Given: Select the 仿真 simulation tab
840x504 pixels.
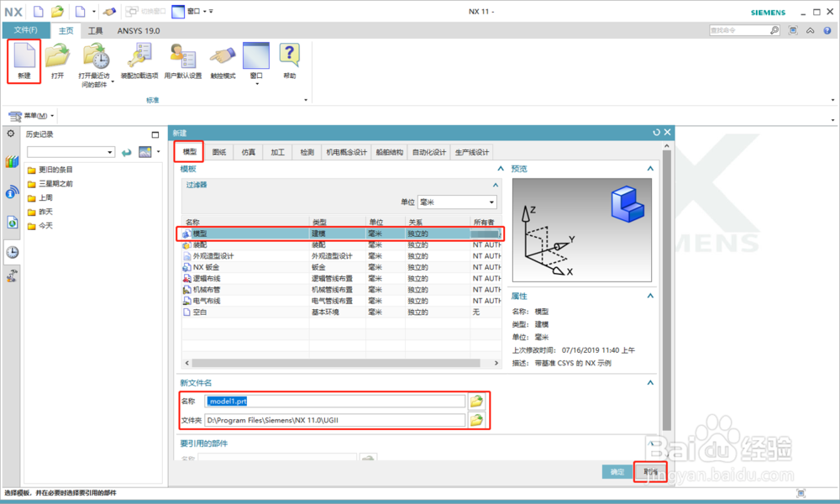Looking at the screenshot, I should tap(248, 152).
